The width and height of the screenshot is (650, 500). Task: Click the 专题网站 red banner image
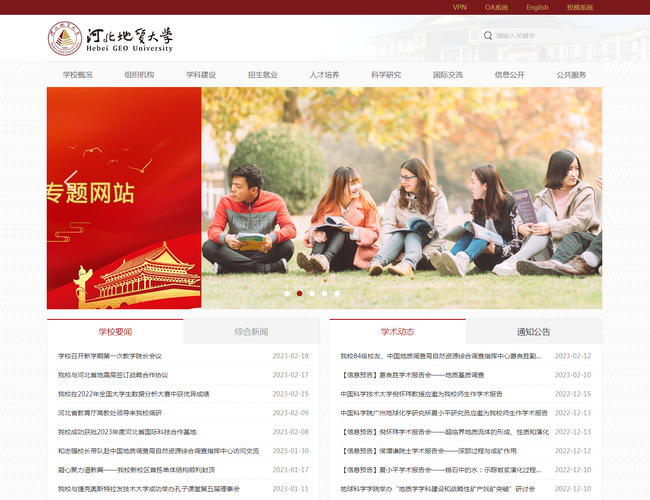coord(124,198)
